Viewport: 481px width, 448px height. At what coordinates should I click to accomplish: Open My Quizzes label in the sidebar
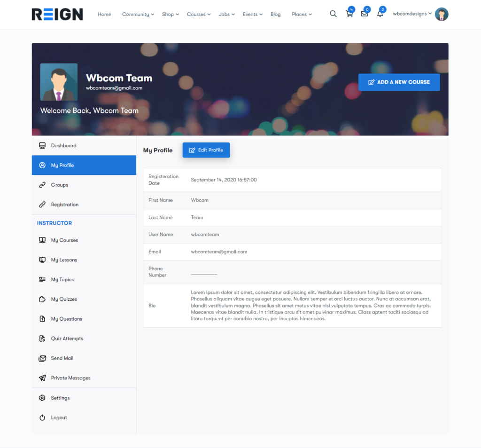64,299
